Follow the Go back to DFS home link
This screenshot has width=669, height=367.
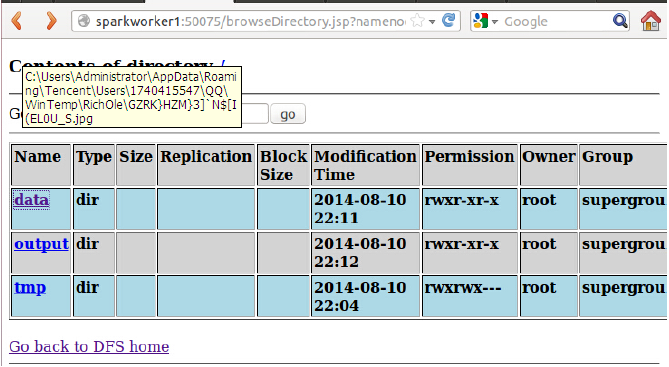click(89, 347)
